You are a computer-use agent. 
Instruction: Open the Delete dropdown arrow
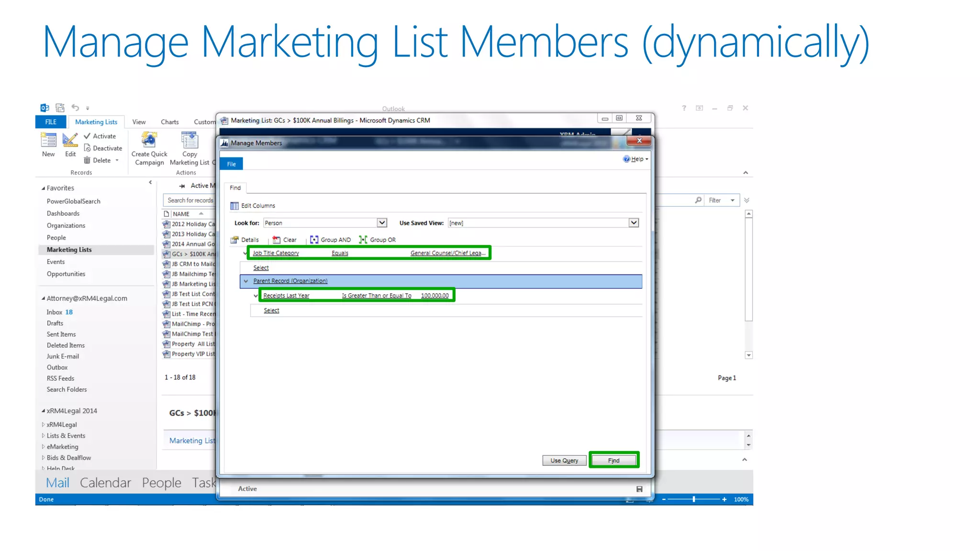pyautogui.click(x=117, y=160)
